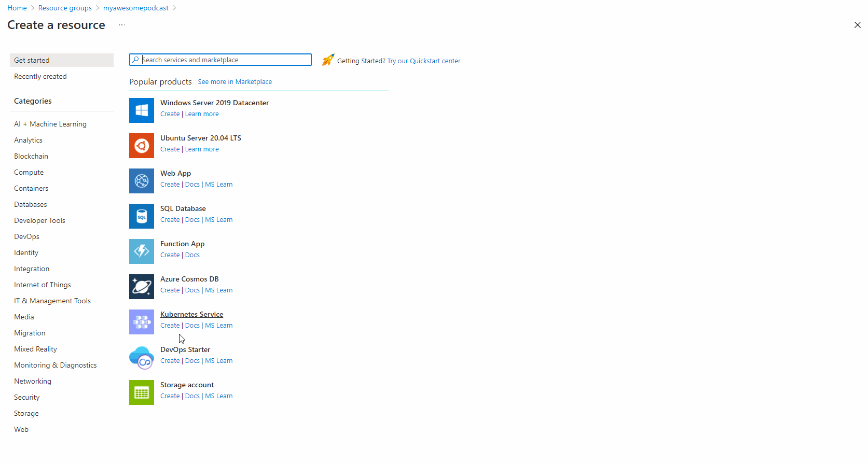Image resolution: width=868 pixels, height=464 pixels.
Task: Open the Internet of Things category
Action: 43,285
